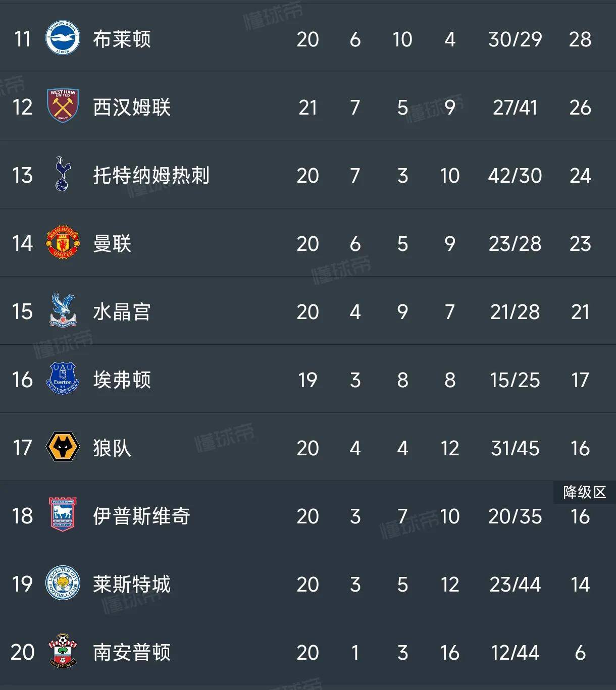Open the 水晶宫 team name
The width and height of the screenshot is (616, 690).
122,311
